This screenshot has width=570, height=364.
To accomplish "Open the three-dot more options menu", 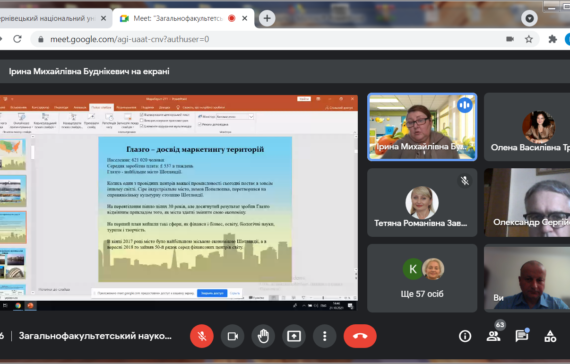I will click(325, 336).
